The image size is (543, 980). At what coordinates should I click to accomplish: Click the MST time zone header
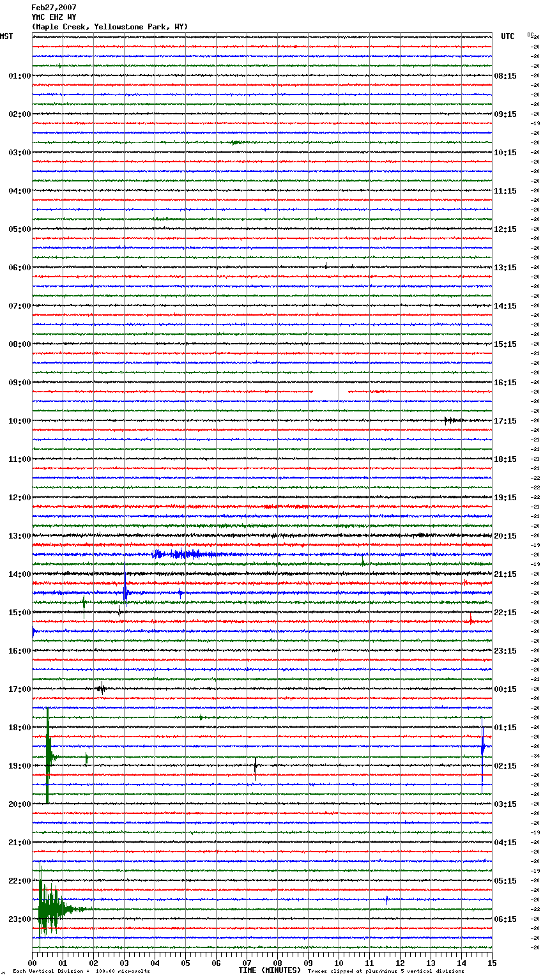coord(6,36)
